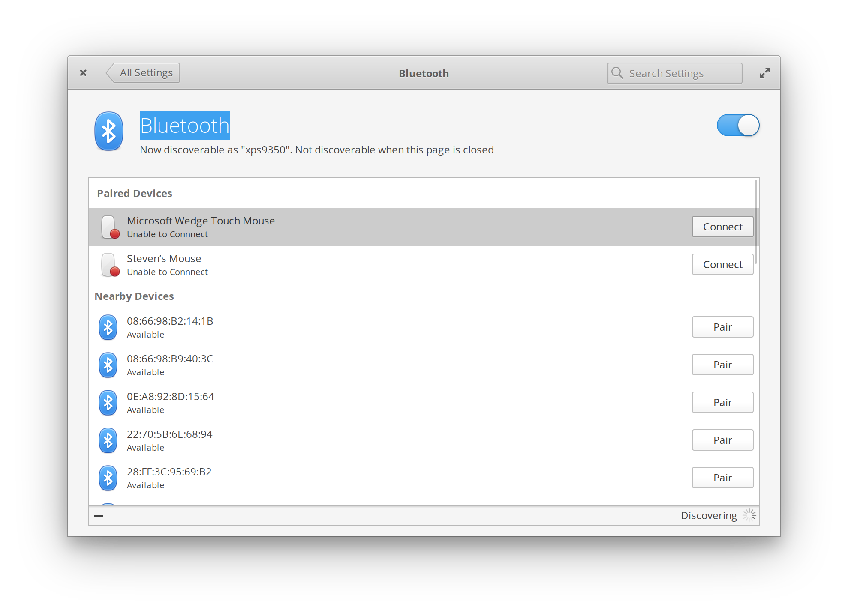Click the Bluetooth icon beside 22:70:5B:6E:68:94
Viewport: 848px width, 616px height.
[x=108, y=440]
